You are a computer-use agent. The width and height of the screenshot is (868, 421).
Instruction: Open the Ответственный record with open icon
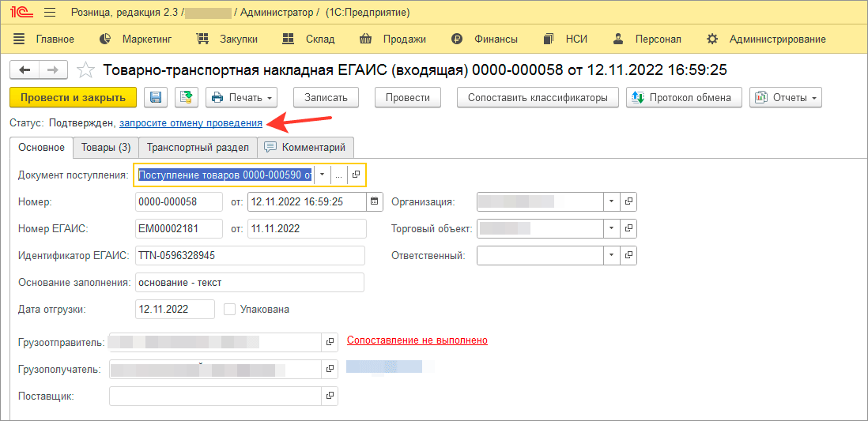click(628, 255)
